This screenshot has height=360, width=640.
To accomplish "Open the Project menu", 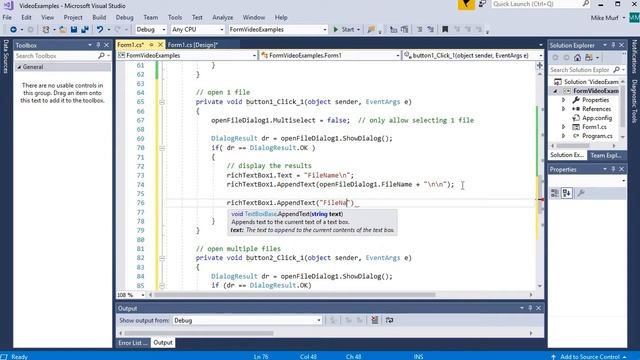I will point(73,18).
